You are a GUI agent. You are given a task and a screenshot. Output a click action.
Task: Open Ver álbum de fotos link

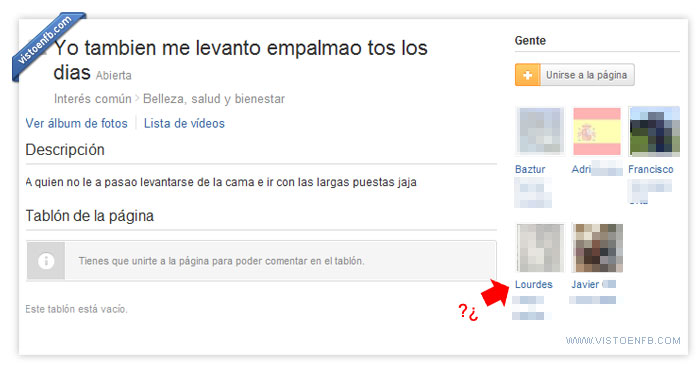(76, 123)
